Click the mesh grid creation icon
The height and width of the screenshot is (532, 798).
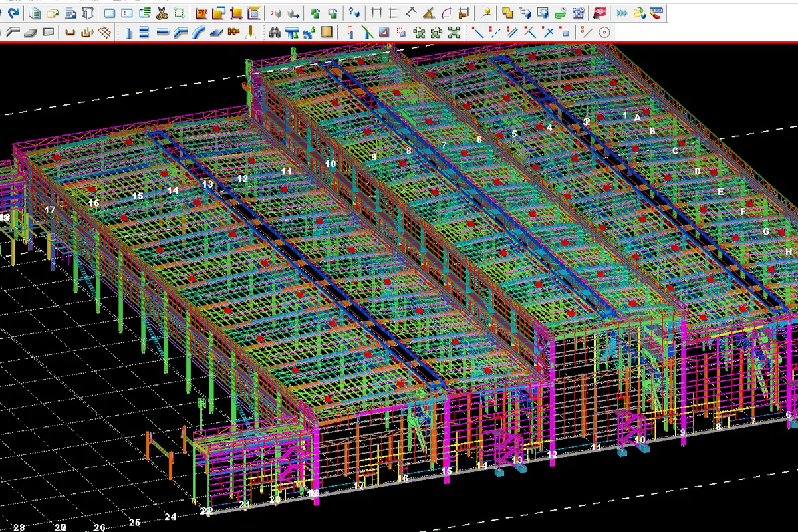(104, 30)
